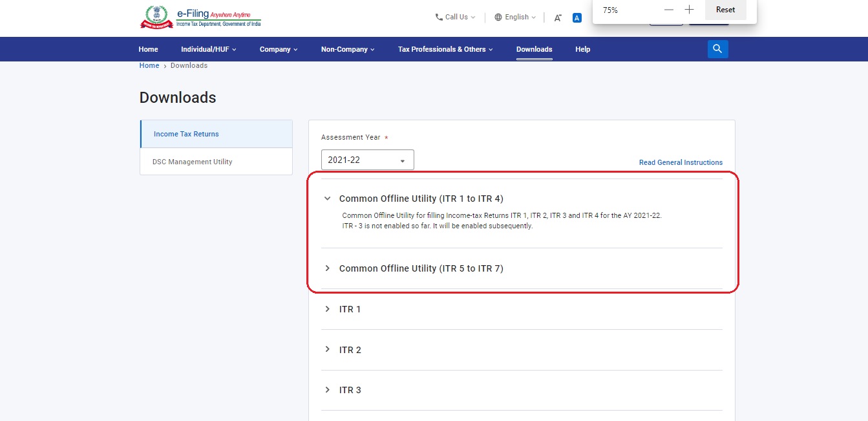Image resolution: width=868 pixels, height=421 pixels.
Task: Click the Read General Instructions link
Action: point(681,162)
